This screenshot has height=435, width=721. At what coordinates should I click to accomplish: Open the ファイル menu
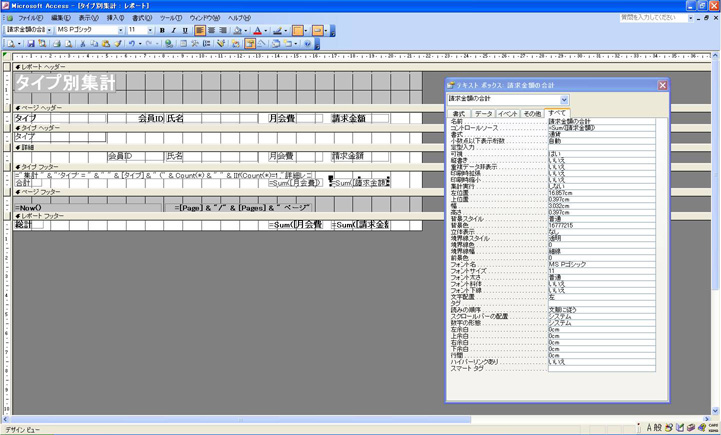29,18
